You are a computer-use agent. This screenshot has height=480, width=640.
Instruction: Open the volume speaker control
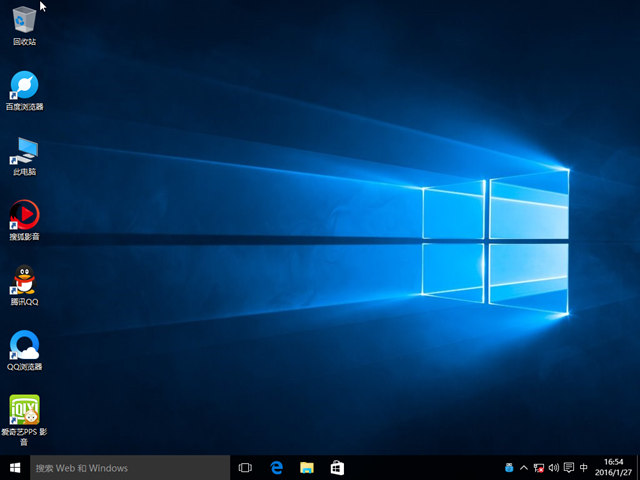pyautogui.click(x=554, y=467)
